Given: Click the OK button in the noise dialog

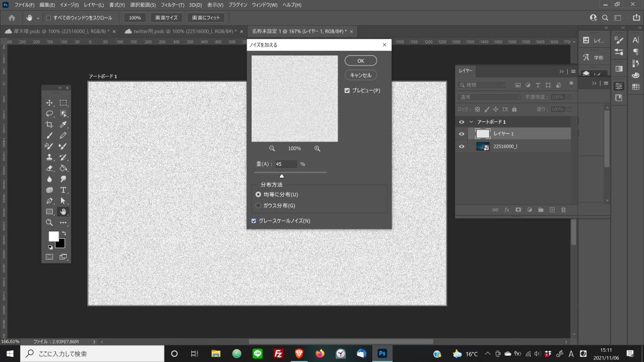Looking at the screenshot, I should (x=360, y=60).
